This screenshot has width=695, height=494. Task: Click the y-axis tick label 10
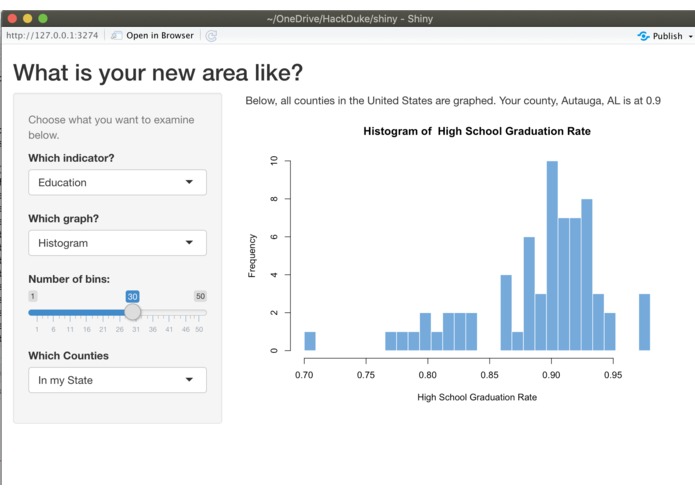tap(274, 160)
